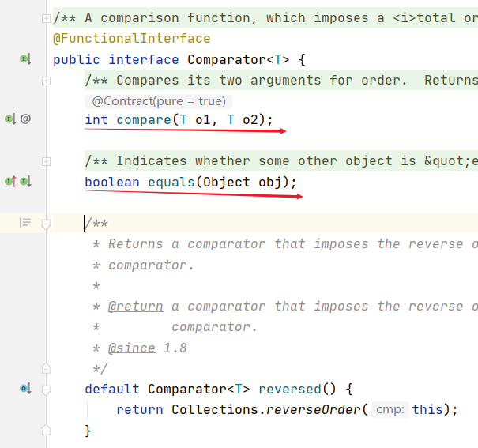
Task: Click the Collections class reference
Action: (215, 409)
